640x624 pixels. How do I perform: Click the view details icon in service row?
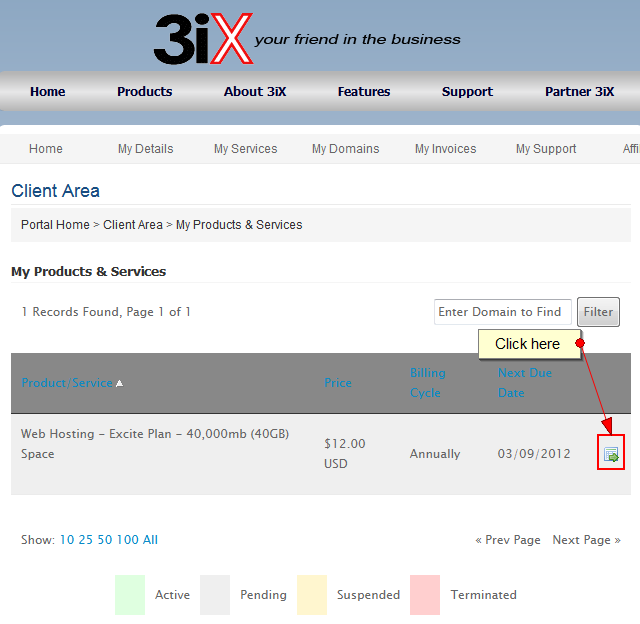pyautogui.click(x=611, y=454)
